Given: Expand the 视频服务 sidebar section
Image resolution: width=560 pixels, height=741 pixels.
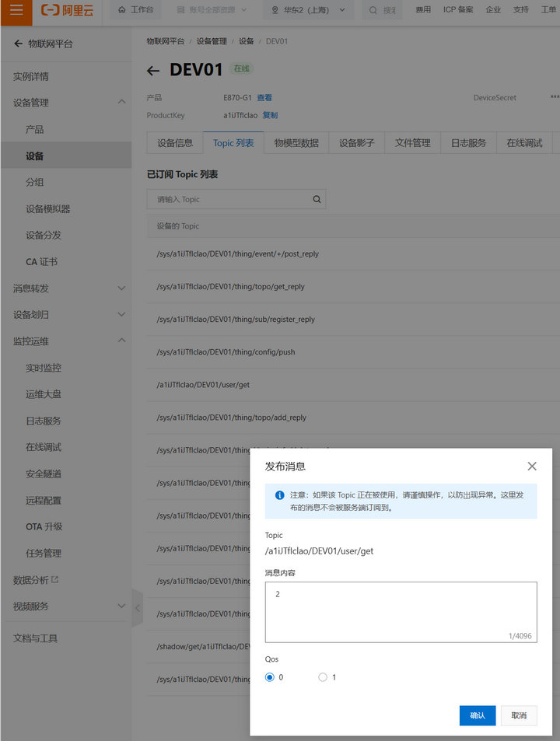Looking at the screenshot, I should 121,606.
